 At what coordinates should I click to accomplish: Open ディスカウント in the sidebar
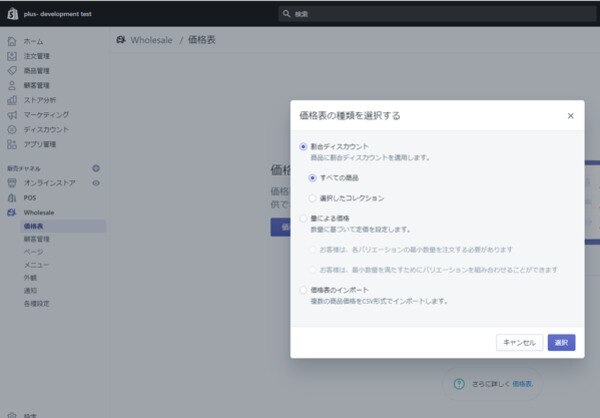click(46, 129)
